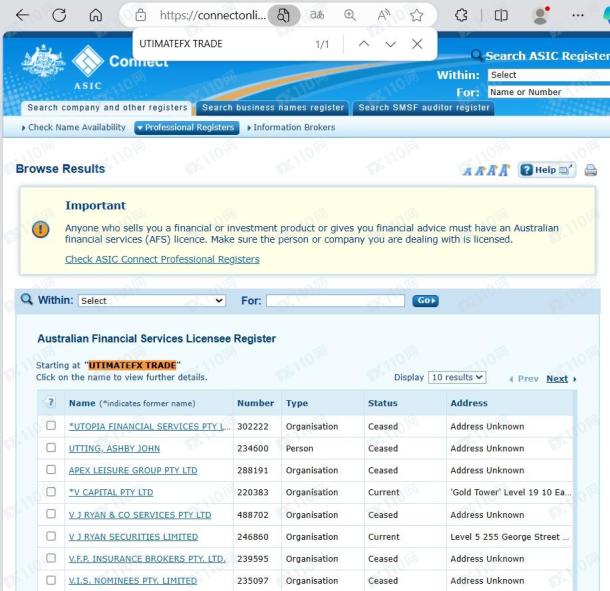Image resolution: width=610 pixels, height=591 pixels.
Task: Reload the page with the refresh icon
Action: coord(59,15)
